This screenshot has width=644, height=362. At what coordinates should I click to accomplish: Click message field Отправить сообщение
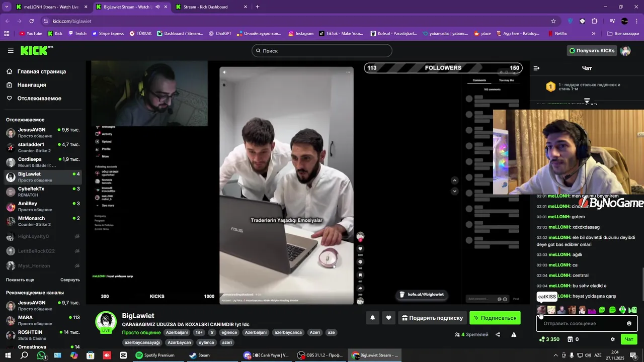coord(587,323)
